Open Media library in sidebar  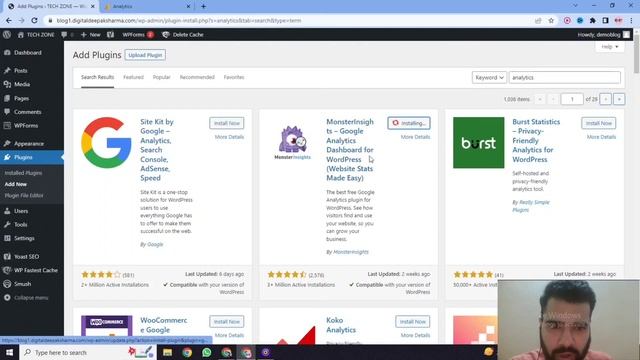click(x=22, y=84)
